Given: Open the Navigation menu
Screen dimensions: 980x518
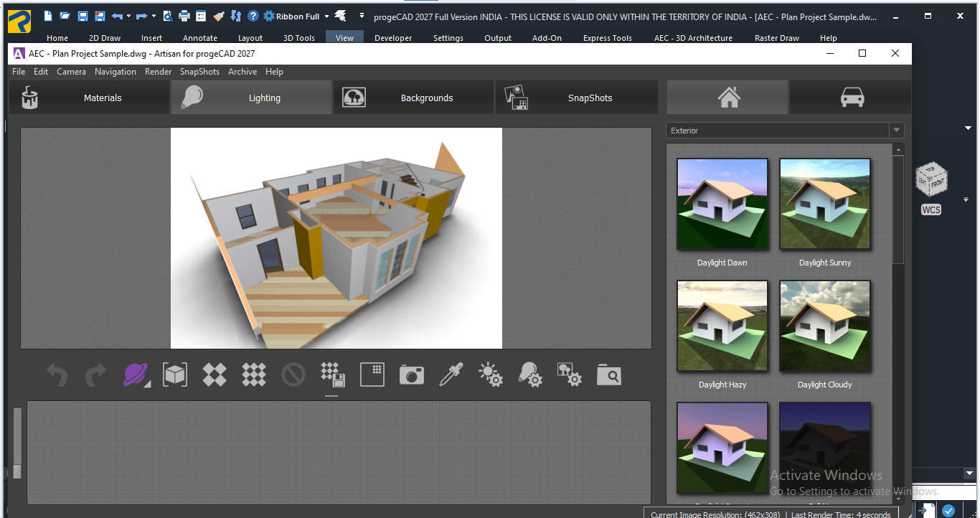Looking at the screenshot, I should pyautogui.click(x=116, y=72).
